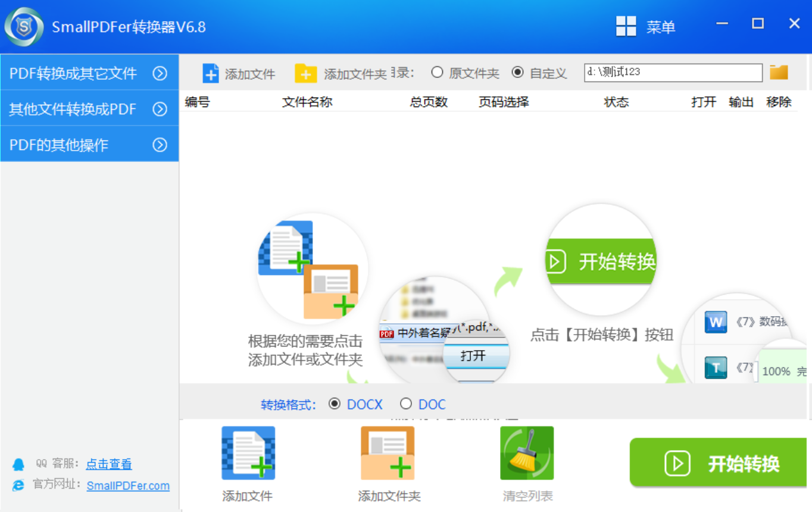Minimize the SmallPDFer window
The height and width of the screenshot is (512, 812).
(x=722, y=24)
